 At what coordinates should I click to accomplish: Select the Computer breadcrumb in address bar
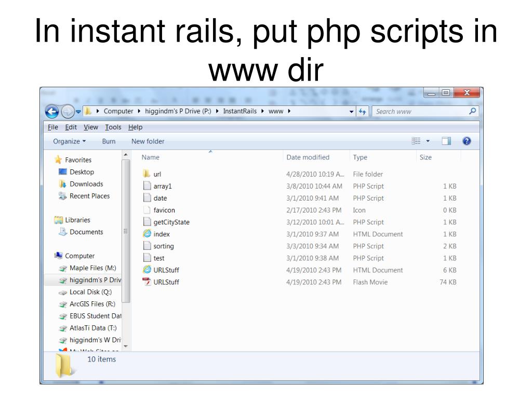[x=118, y=111]
